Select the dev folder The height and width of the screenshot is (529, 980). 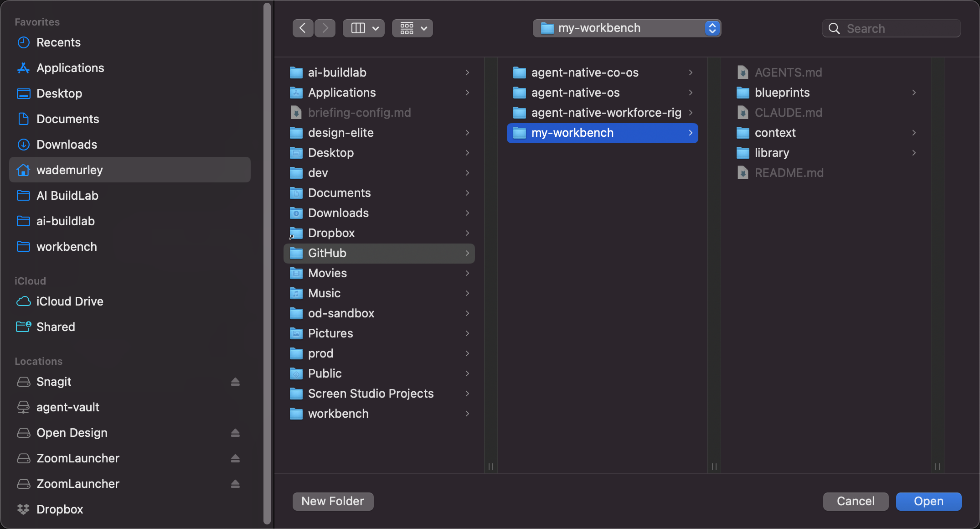(379, 173)
